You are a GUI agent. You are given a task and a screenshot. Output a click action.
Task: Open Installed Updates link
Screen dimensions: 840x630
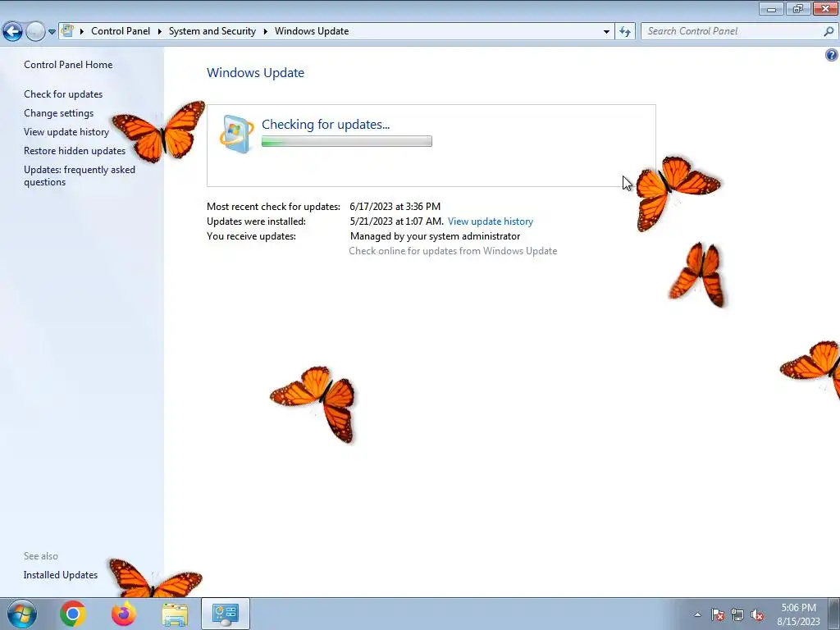click(x=61, y=575)
